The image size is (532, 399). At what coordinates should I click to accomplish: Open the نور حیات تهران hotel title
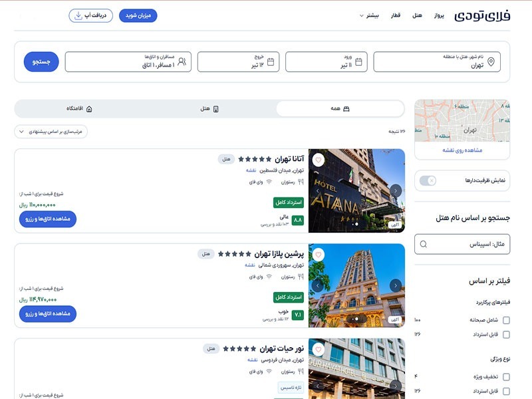click(x=281, y=348)
